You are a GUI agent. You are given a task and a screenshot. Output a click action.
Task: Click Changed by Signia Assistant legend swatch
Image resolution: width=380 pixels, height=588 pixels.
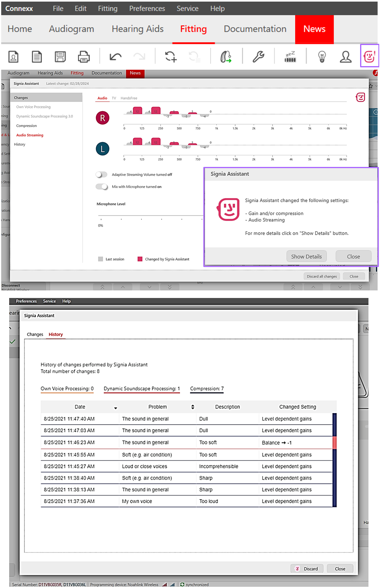140,259
